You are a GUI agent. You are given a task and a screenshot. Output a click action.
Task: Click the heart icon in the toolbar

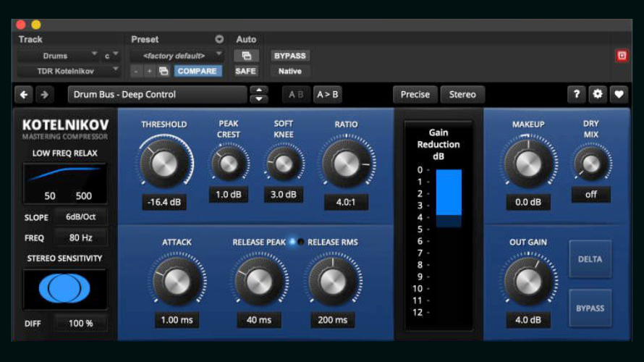619,94
